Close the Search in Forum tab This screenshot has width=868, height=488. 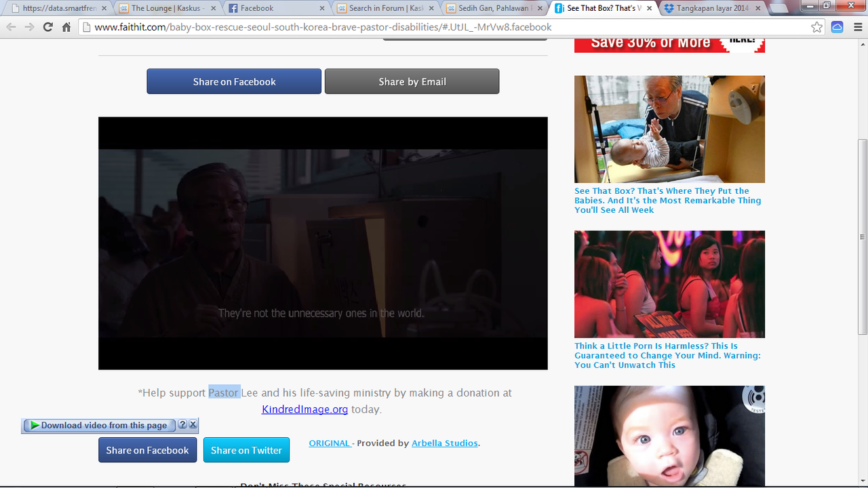coord(430,8)
